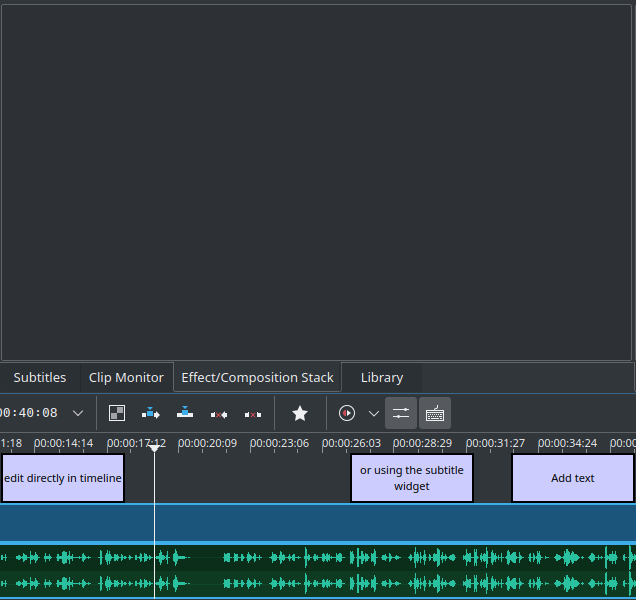Click the favorite effects star icon
Image resolution: width=636 pixels, height=600 pixels.
click(300, 413)
